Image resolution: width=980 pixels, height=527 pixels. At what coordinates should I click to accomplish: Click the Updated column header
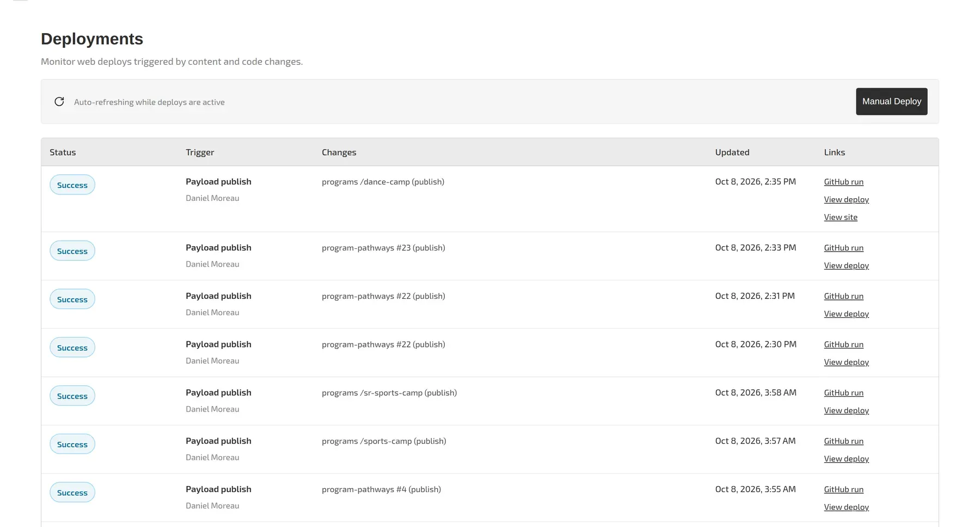point(732,152)
